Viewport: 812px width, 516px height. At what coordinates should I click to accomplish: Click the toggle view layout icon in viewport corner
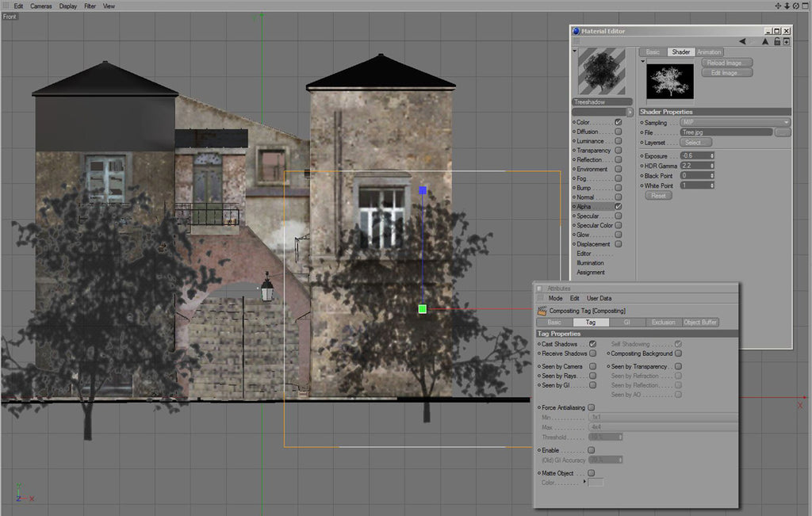806,6
